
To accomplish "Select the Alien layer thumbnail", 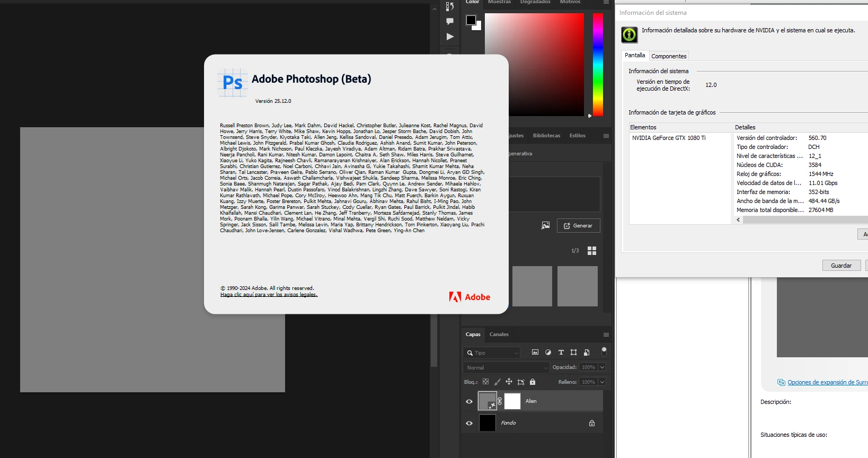I will tap(488, 401).
